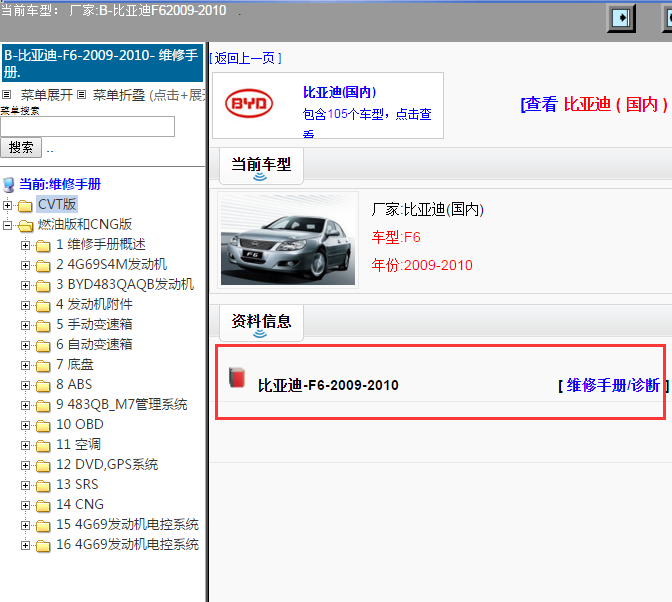Viewport: 672px width, 602px height.
Task: Click the BYD F6 car thumbnail
Action: 288,240
